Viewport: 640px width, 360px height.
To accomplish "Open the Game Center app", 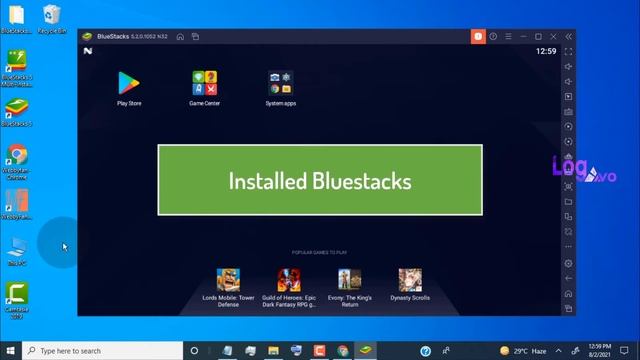I will 204,83.
